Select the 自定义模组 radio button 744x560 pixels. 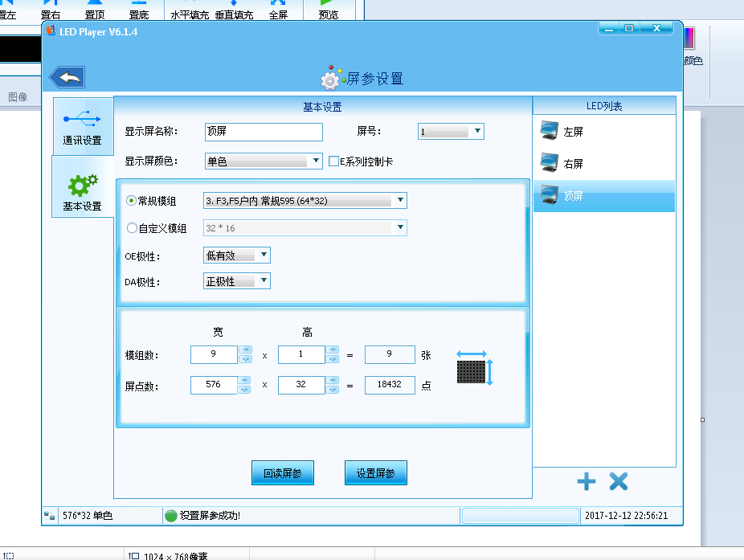click(133, 228)
